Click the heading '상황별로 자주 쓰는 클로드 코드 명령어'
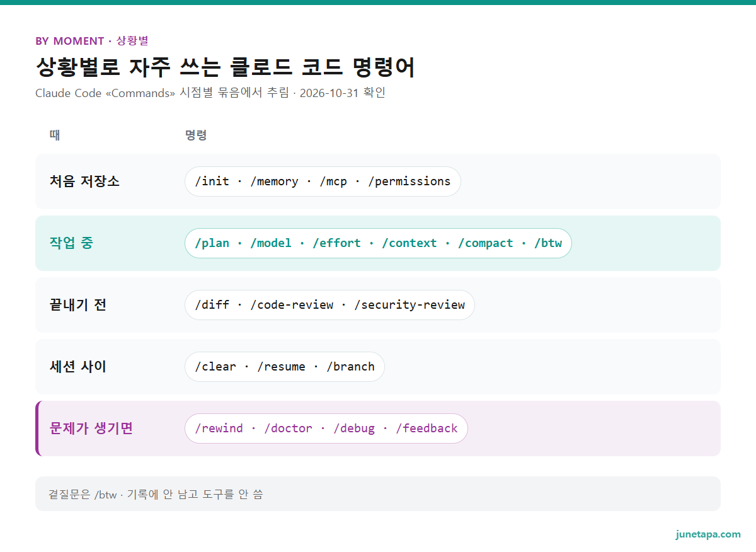 [x=226, y=67]
